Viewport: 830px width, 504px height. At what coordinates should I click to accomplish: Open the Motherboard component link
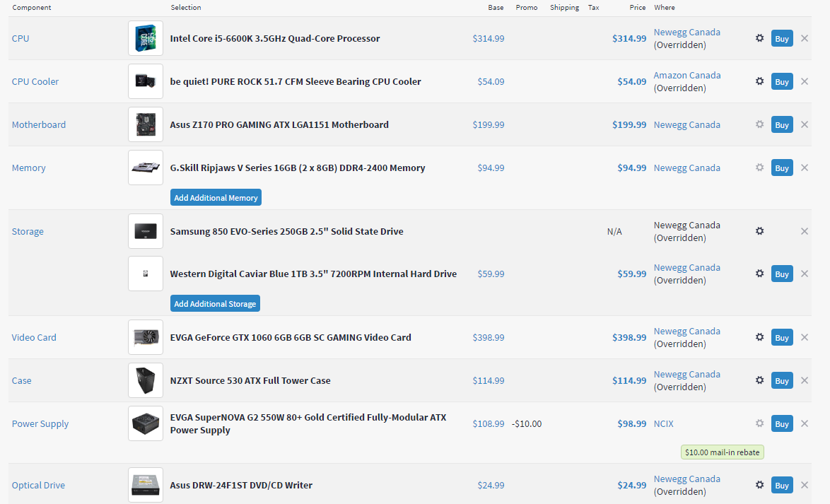point(39,124)
